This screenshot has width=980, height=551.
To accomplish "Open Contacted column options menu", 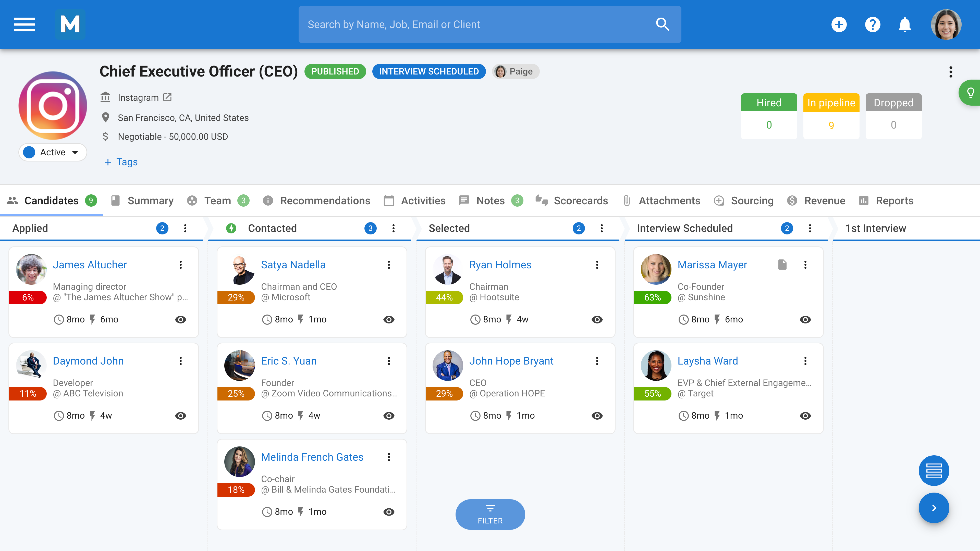I will (393, 228).
